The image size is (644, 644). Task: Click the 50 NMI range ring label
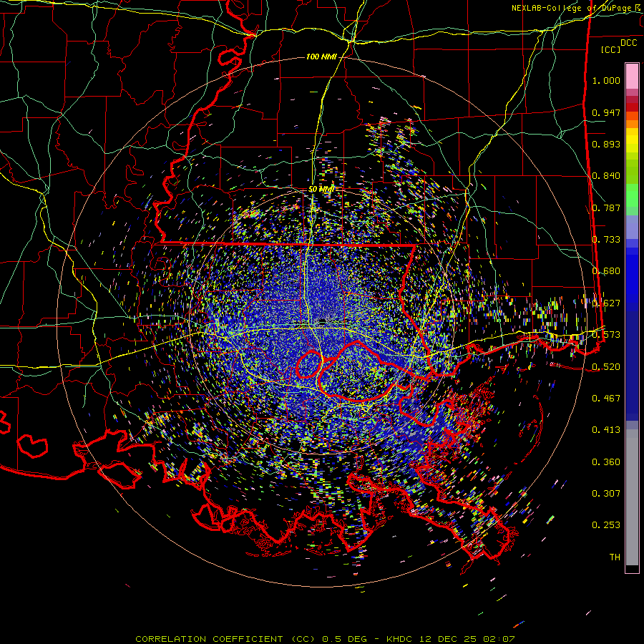coord(321,190)
